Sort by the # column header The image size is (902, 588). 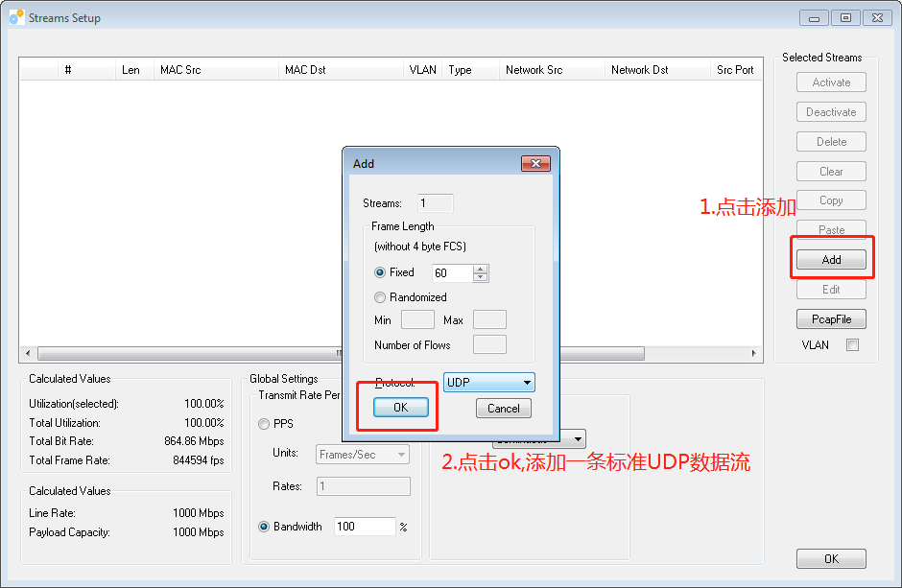pyautogui.click(x=86, y=70)
